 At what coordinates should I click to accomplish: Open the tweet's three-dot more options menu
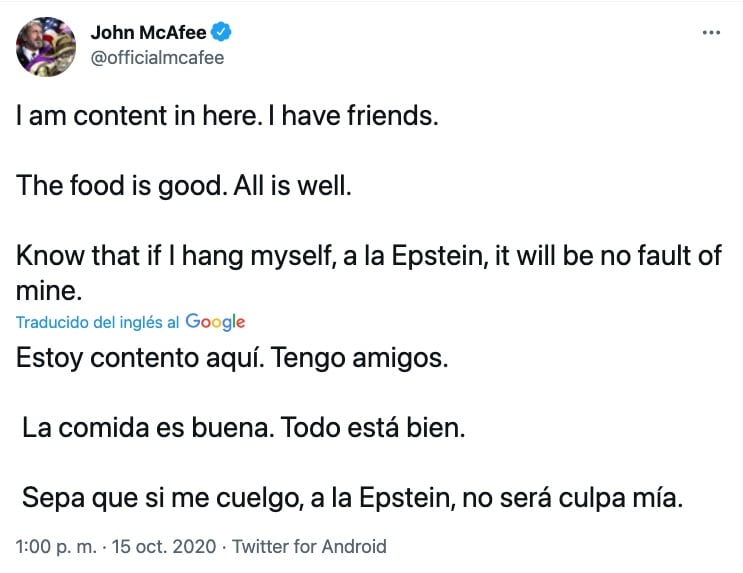(x=711, y=33)
